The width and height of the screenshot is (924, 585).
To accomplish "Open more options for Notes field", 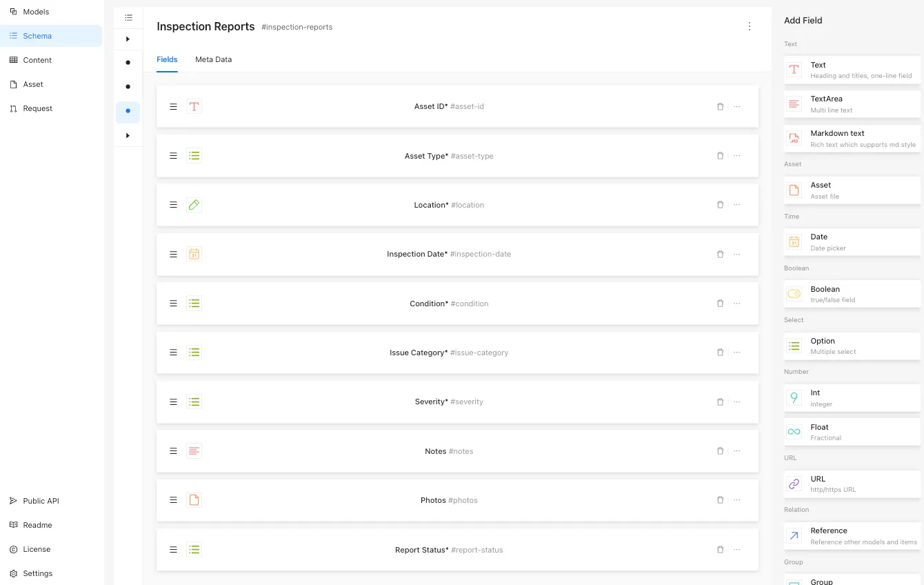I will coord(737,451).
